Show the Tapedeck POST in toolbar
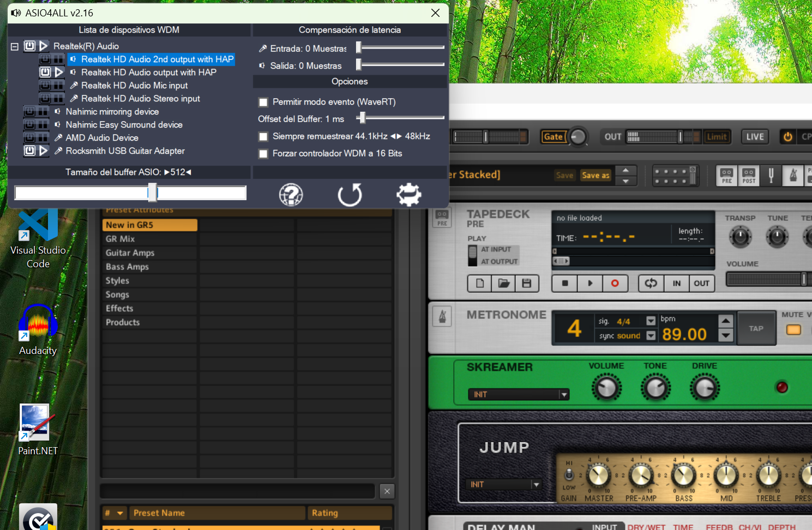812x530 pixels. pyautogui.click(x=749, y=176)
